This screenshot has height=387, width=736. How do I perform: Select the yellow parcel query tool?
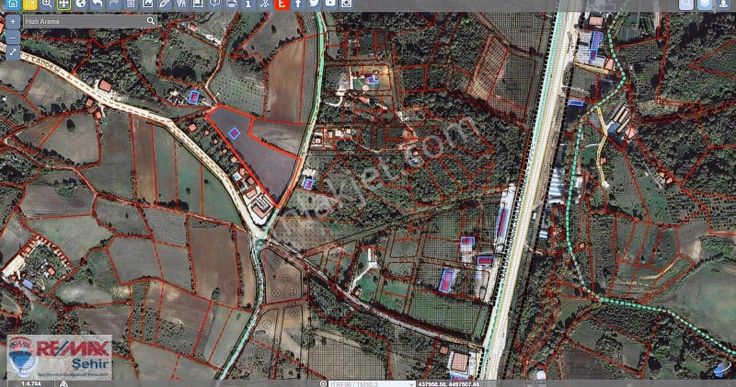pos(30,4)
